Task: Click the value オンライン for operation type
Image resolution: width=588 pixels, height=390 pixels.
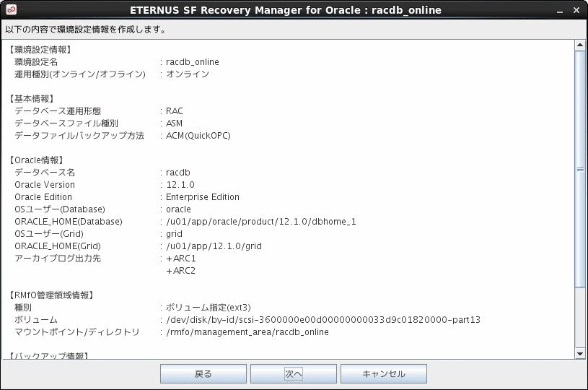Action: click(188, 74)
